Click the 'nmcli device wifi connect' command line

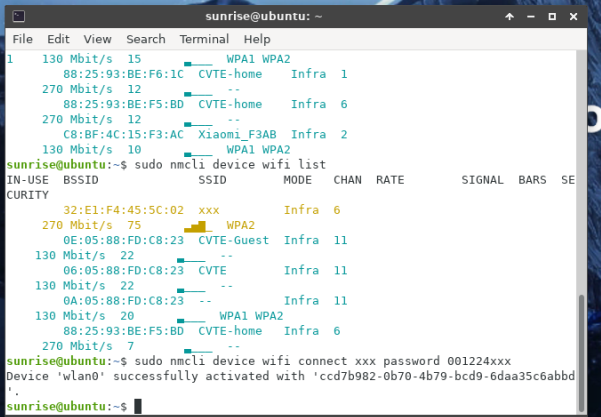click(x=323, y=361)
